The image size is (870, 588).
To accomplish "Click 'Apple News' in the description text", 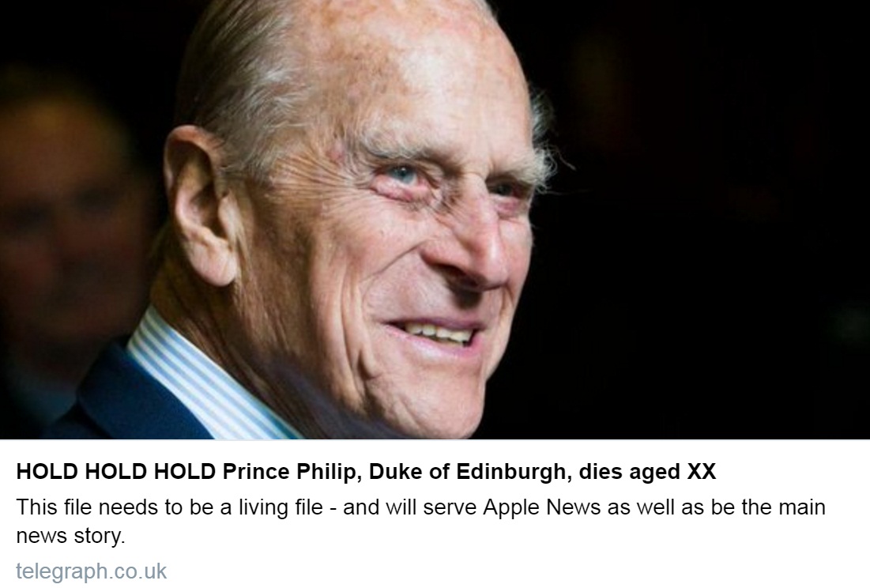I will (542, 507).
